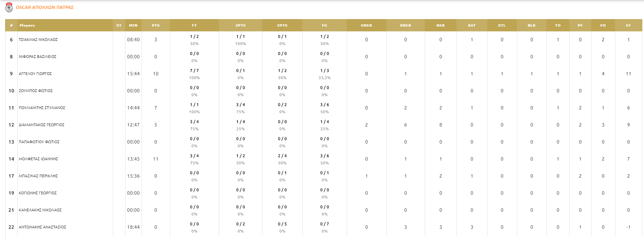The width and height of the screenshot is (644, 240).
Task: Click the FT column header
Action: (x=194, y=25)
